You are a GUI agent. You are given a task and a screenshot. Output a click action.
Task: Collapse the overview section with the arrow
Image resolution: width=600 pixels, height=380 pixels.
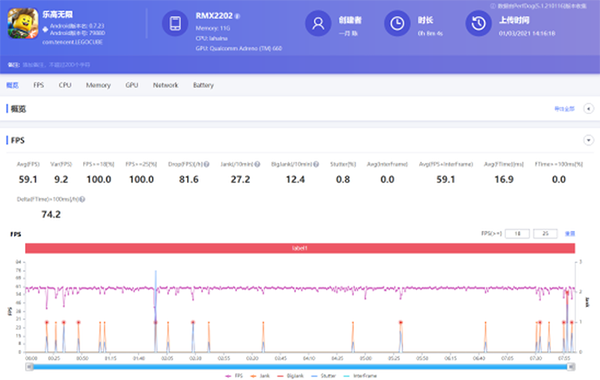point(589,109)
